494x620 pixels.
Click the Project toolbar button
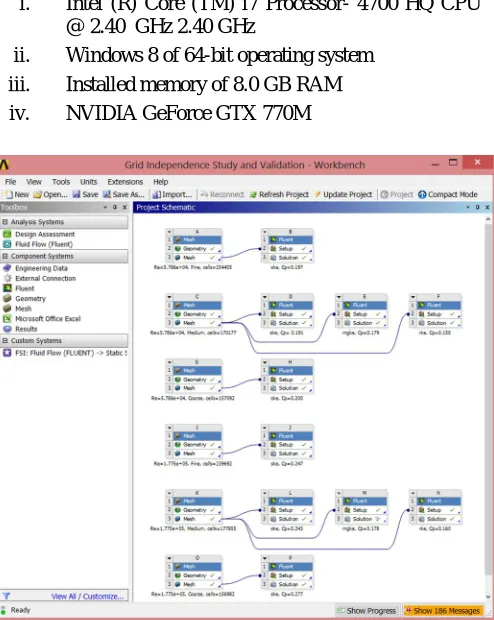[x=397, y=195]
